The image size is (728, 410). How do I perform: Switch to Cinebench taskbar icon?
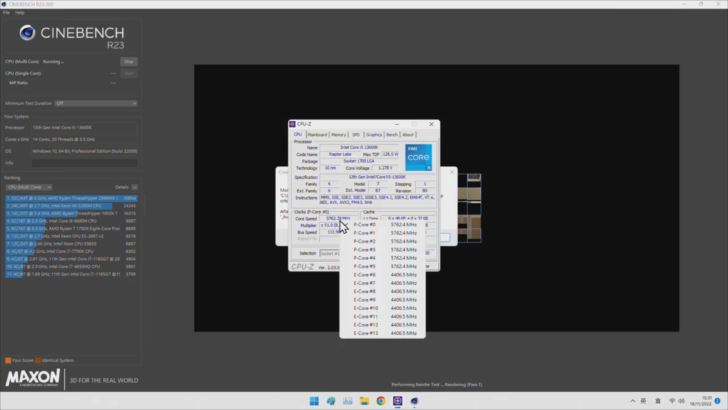click(414, 401)
